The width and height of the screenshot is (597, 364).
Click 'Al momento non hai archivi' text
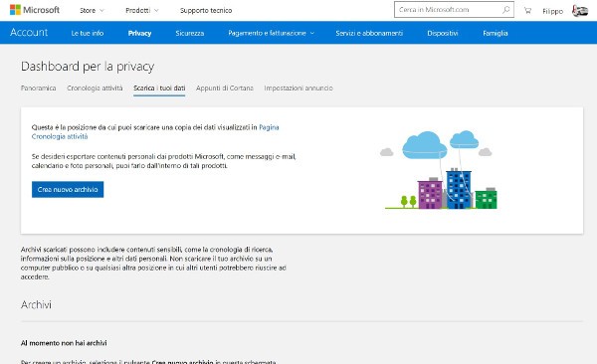(64, 343)
